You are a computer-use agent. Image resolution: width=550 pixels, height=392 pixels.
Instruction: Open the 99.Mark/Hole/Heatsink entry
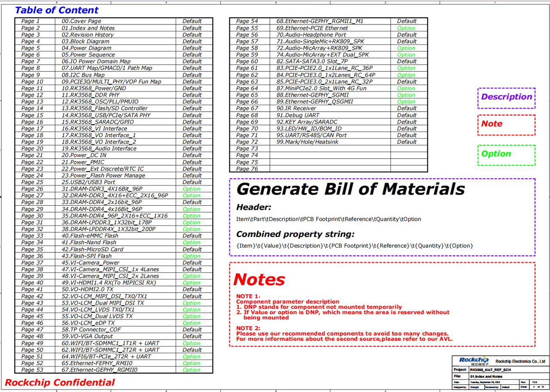click(x=307, y=142)
